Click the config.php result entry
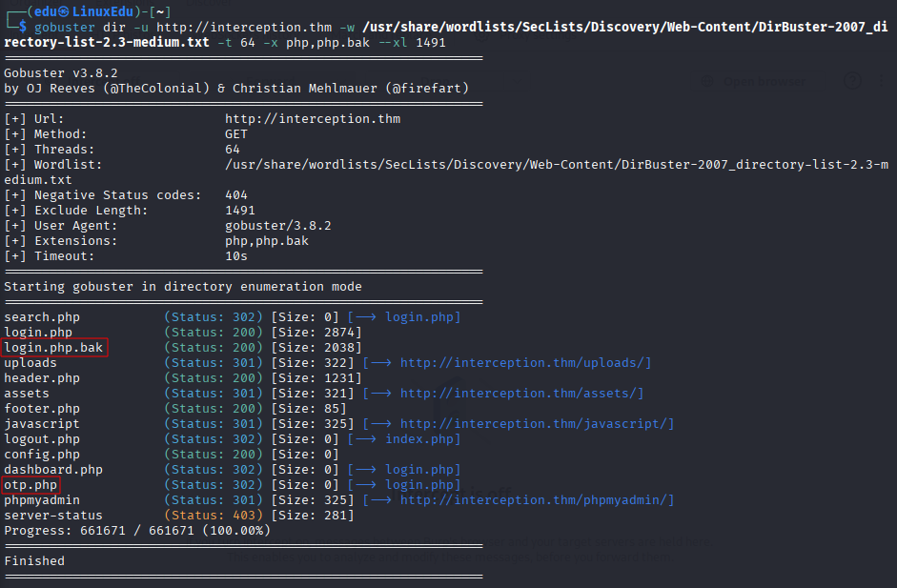Viewport: 897px width, 588px height. point(42,455)
